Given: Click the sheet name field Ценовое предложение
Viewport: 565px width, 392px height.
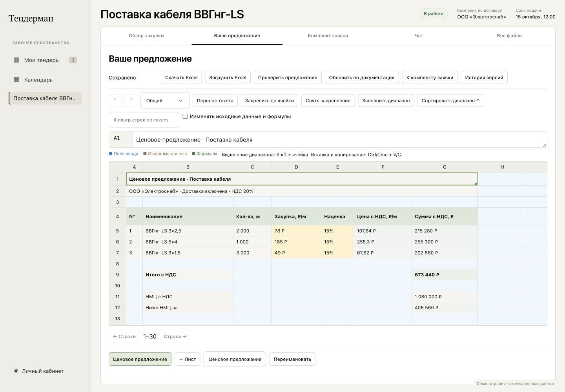Looking at the screenshot, I should [x=235, y=359].
